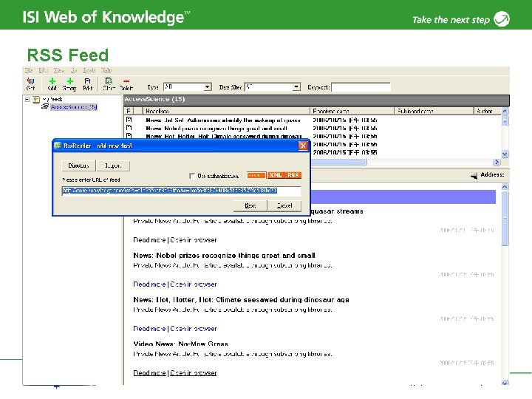Click the feed URL input field
Screen dimensions: 532x399
(x=181, y=191)
